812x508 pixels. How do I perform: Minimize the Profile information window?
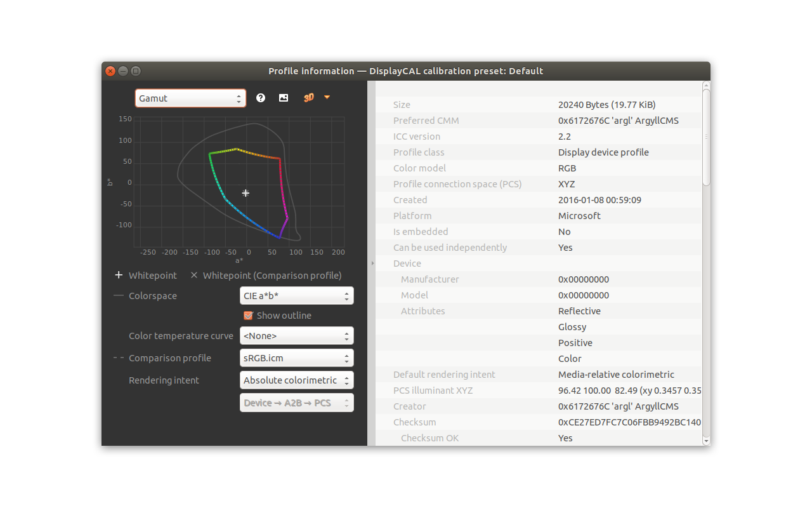(123, 71)
